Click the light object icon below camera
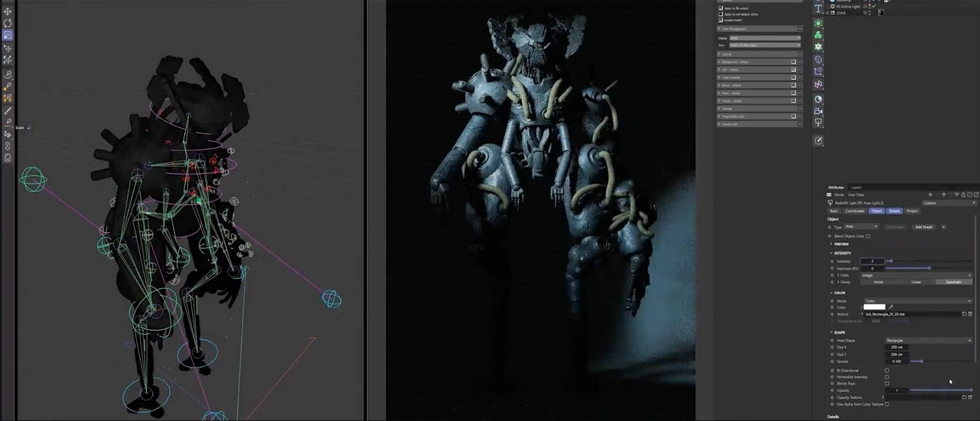Viewport: 980px width, 421px height. pyautogui.click(x=818, y=122)
